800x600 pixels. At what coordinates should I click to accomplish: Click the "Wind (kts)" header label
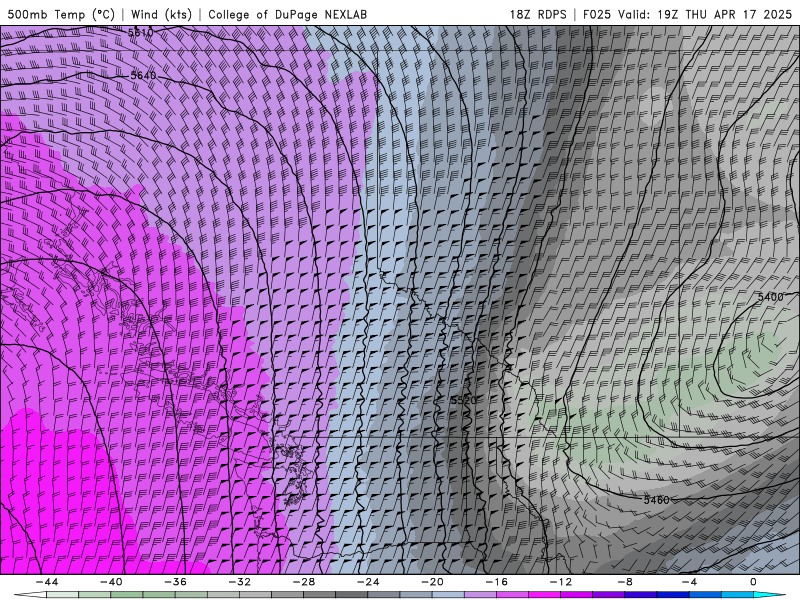click(x=161, y=14)
